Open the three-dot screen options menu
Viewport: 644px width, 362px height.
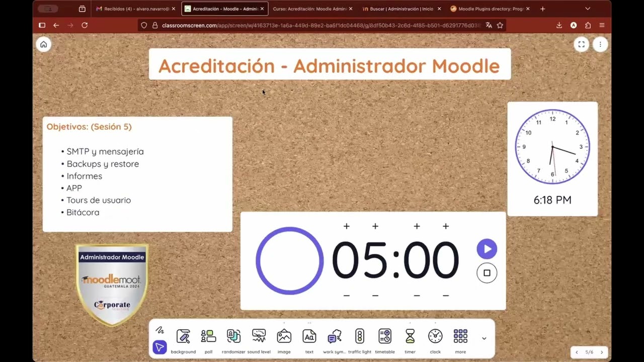click(600, 44)
